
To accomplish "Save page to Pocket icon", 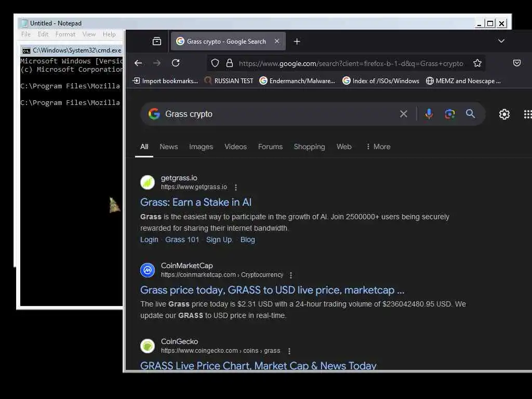I will 517,63.
